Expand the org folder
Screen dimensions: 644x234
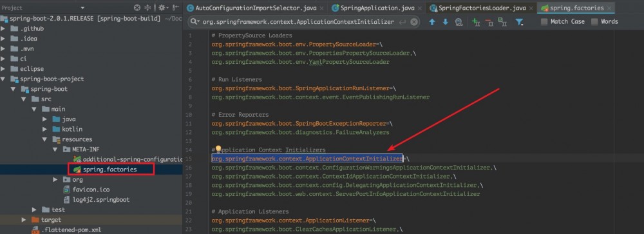55,180
